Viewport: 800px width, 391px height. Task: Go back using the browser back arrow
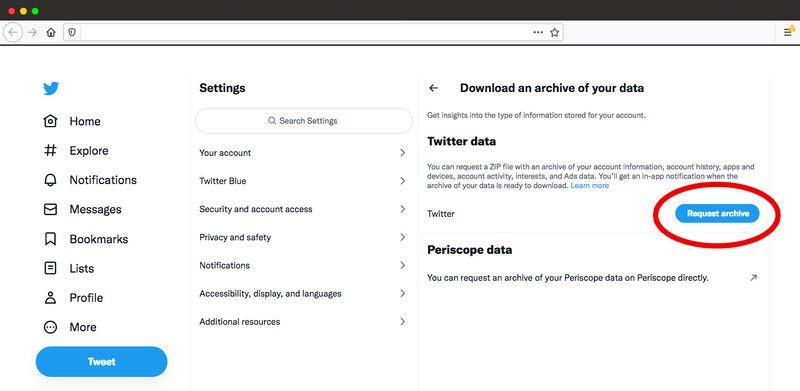pyautogui.click(x=13, y=33)
